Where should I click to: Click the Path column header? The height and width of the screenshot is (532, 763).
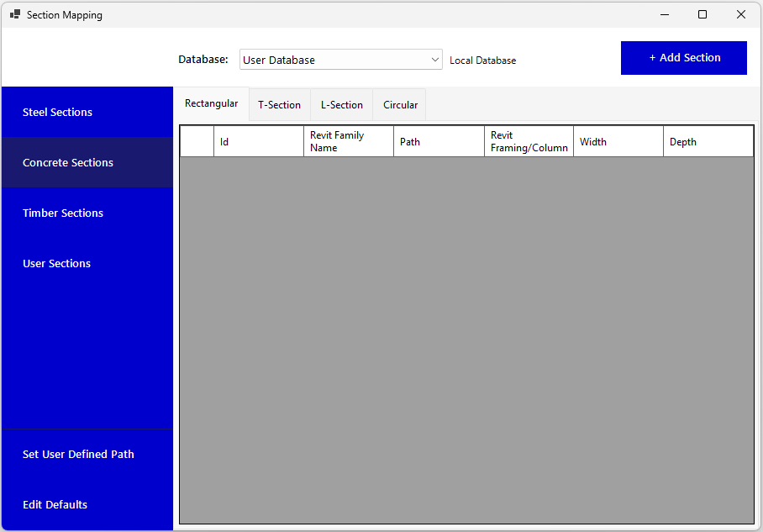tap(438, 142)
